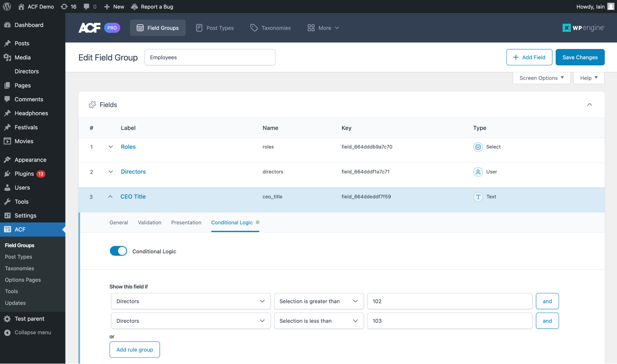Collapse the Fields panel via chevron
The height and width of the screenshot is (364, 617).
[x=589, y=104]
